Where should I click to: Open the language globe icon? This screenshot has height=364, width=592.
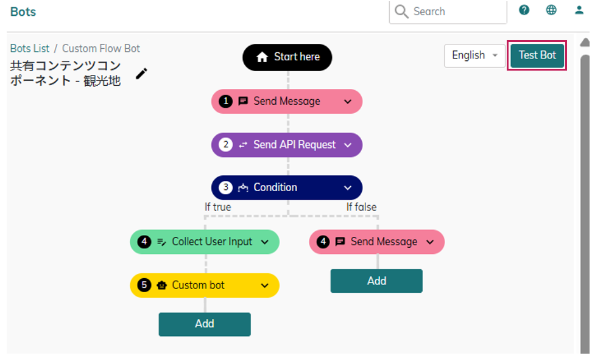click(x=551, y=10)
